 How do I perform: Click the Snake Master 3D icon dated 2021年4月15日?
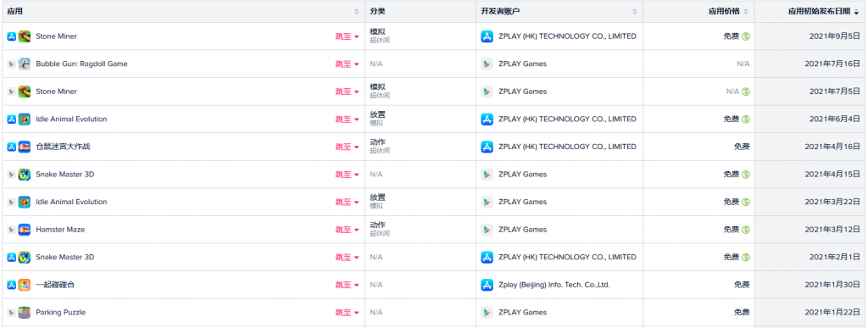(x=24, y=175)
